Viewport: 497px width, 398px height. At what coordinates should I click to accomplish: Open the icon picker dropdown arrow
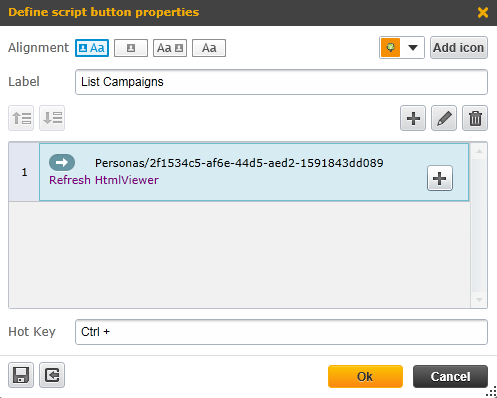[x=413, y=48]
